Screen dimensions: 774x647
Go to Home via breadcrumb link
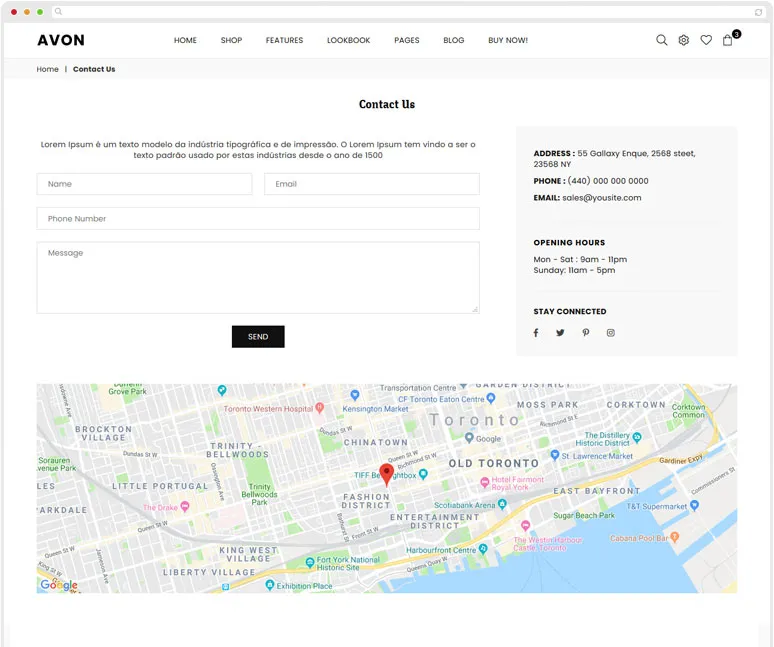48,69
